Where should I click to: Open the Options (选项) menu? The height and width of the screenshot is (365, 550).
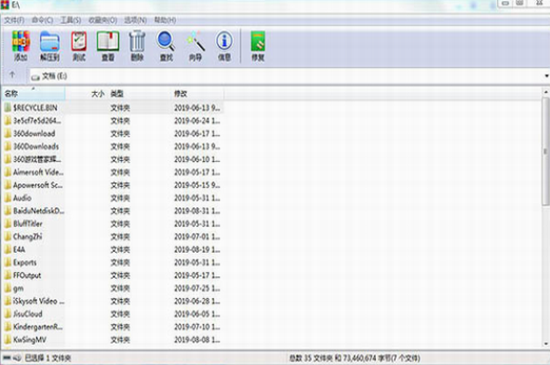click(x=135, y=20)
